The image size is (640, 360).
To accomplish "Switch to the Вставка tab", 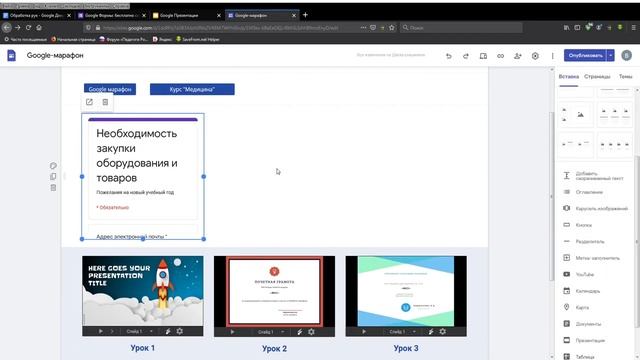I will [569, 77].
